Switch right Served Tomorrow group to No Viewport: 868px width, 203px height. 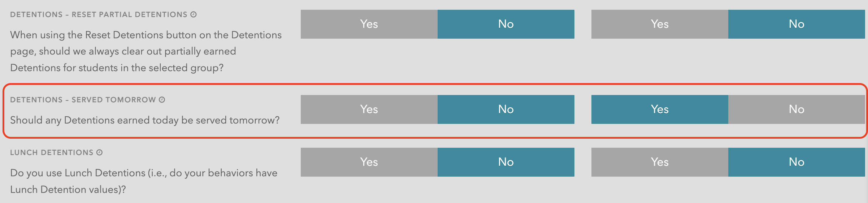pyautogui.click(x=797, y=109)
